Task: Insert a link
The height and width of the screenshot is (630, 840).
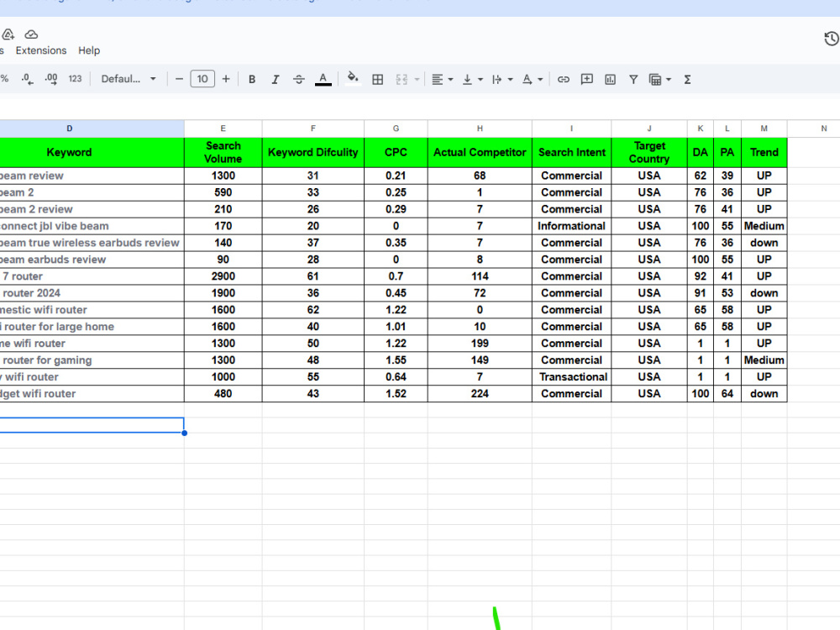Action: click(563, 79)
